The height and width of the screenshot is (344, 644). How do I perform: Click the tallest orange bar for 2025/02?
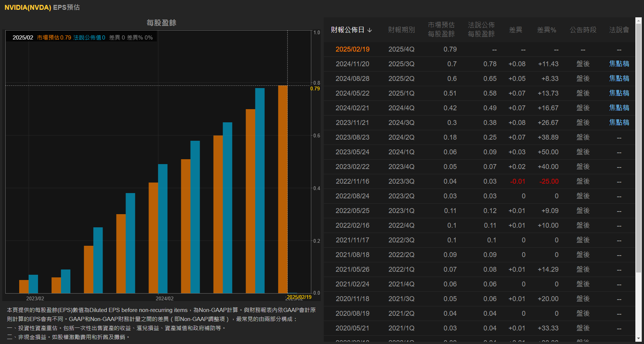283,189
